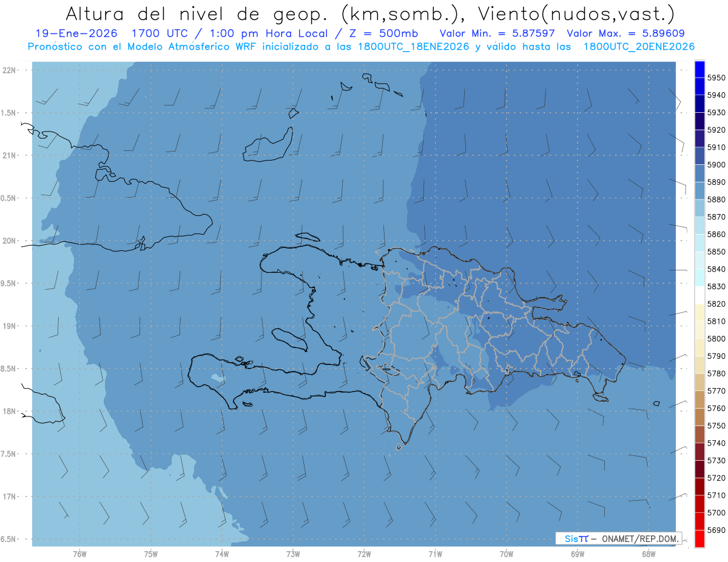Click the '1700 UTC' time text
Viewport: 728px width, 562px height.
pos(161,33)
